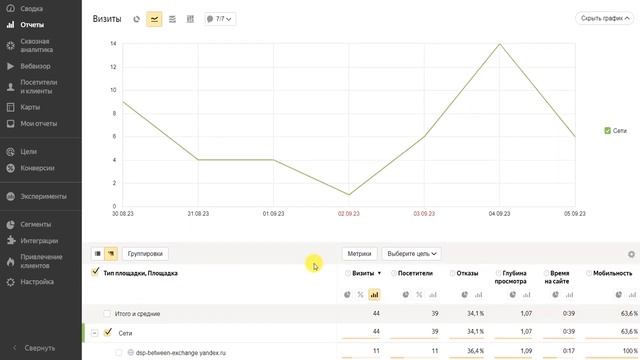
Task: Switch the table to flat list view
Action: (x=98, y=254)
